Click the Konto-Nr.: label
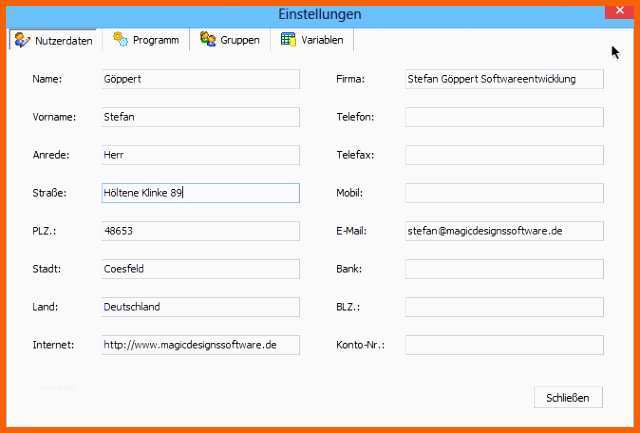The width and height of the screenshot is (640, 433). pos(360,345)
